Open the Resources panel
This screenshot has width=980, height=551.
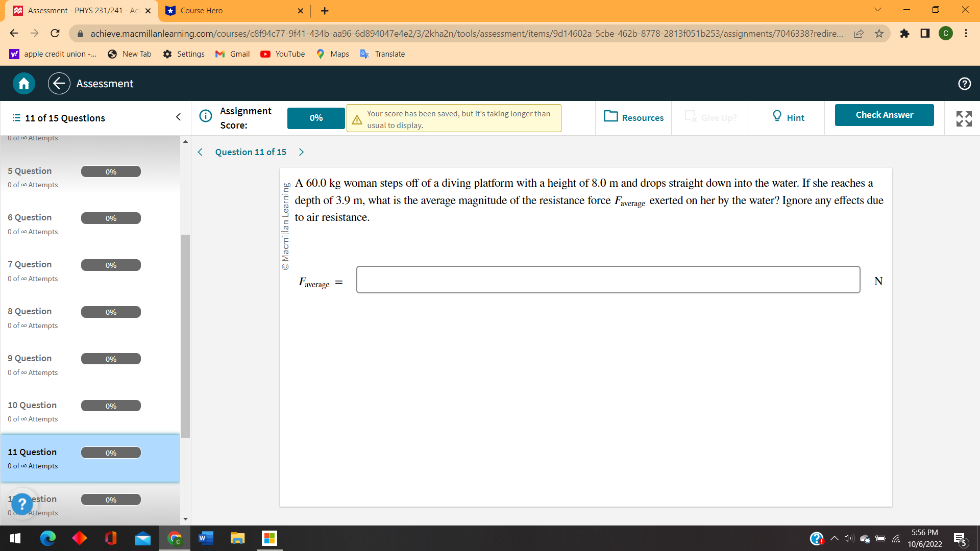[633, 117]
